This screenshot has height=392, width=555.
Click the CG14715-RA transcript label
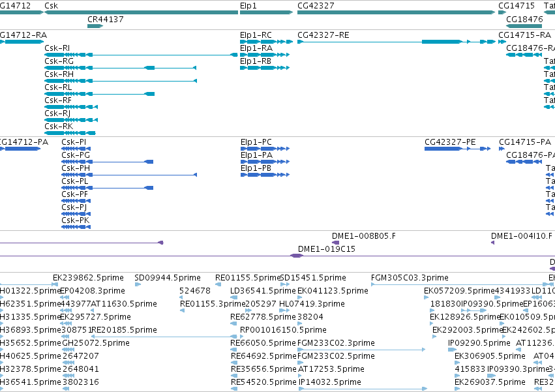coord(524,35)
